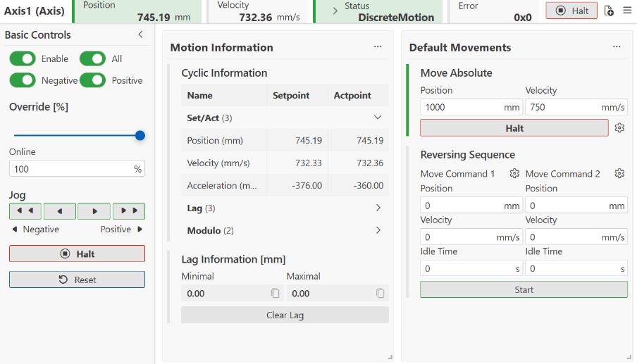
Task: Toggle the Negative direction switch
Action: pos(23,80)
